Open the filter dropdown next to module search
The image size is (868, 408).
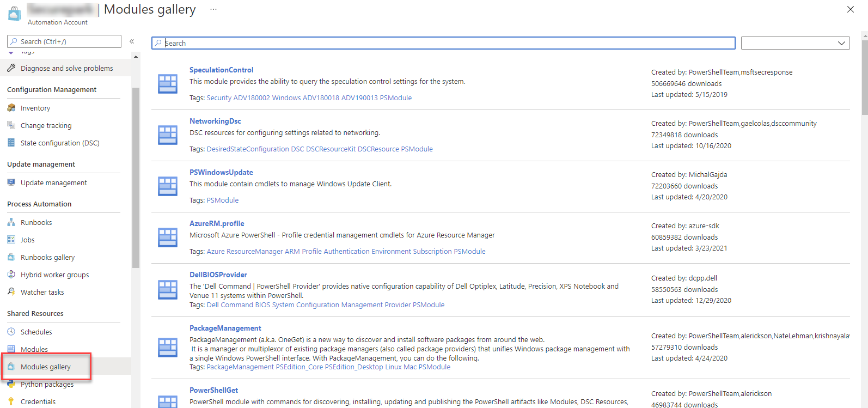point(795,43)
